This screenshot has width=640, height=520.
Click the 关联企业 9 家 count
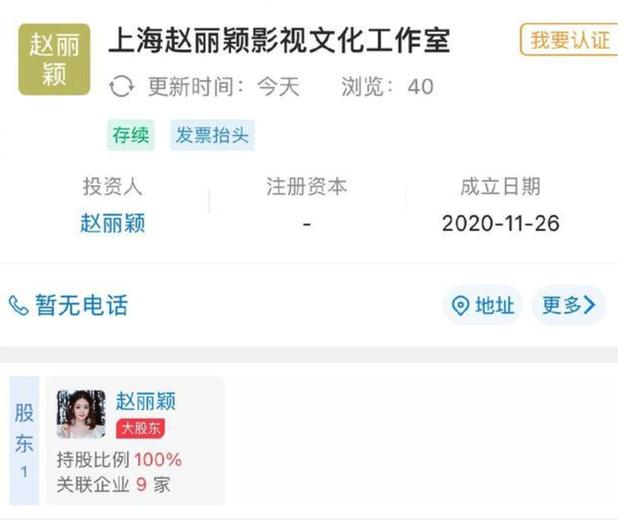tap(113, 484)
